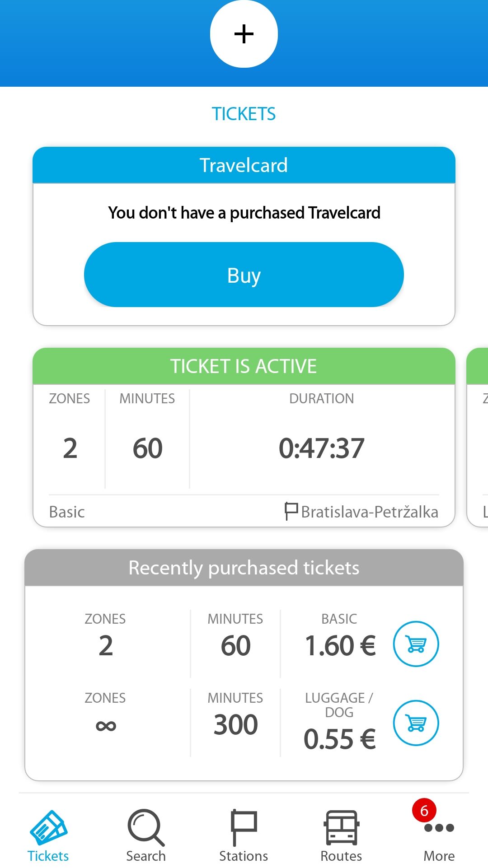Tap the Recently purchased tickets header
The height and width of the screenshot is (868, 488).
(244, 568)
